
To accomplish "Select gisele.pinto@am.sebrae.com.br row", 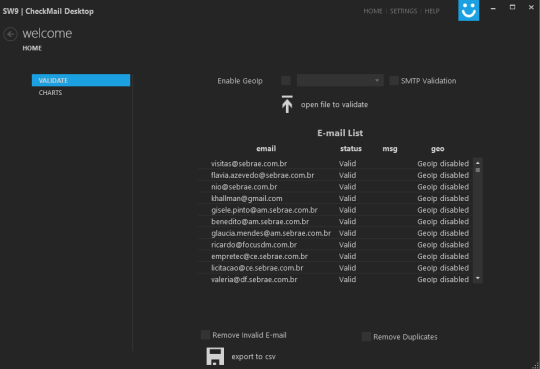I will click(x=335, y=210).
